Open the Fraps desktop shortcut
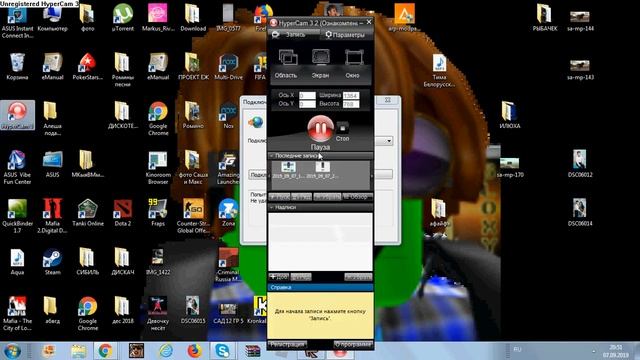The height and width of the screenshot is (360, 640). pos(158,213)
